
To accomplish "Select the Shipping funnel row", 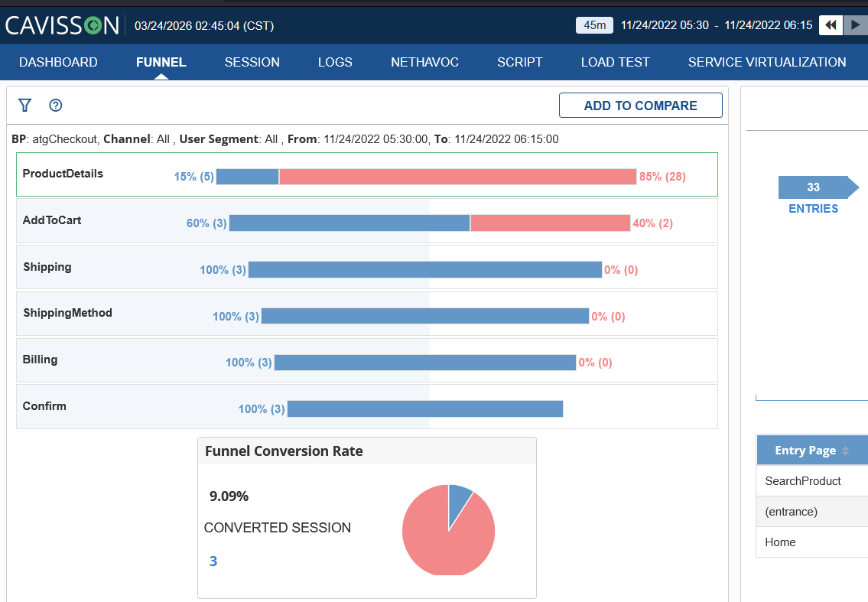I will [x=367, y=268].
